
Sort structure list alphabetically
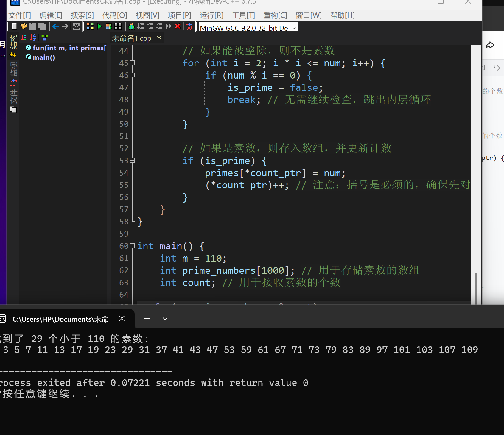33,37
